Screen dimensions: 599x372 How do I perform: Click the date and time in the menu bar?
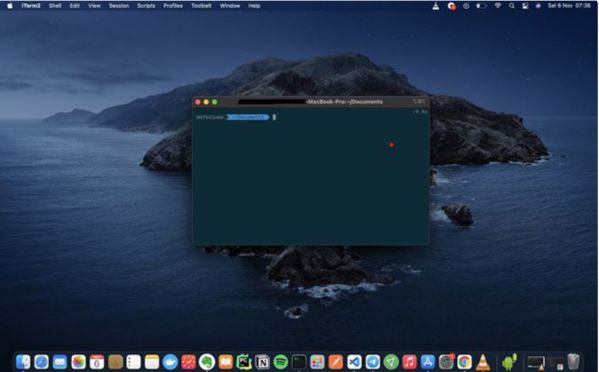click(569, 6)
